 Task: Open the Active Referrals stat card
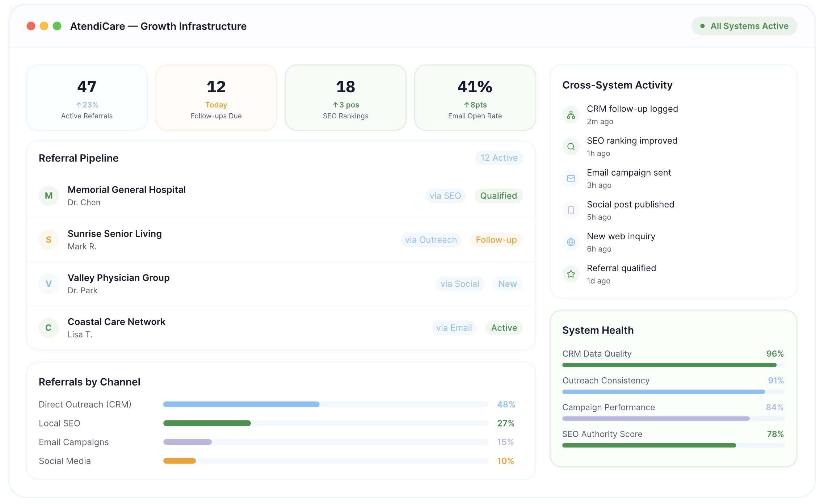87,98
